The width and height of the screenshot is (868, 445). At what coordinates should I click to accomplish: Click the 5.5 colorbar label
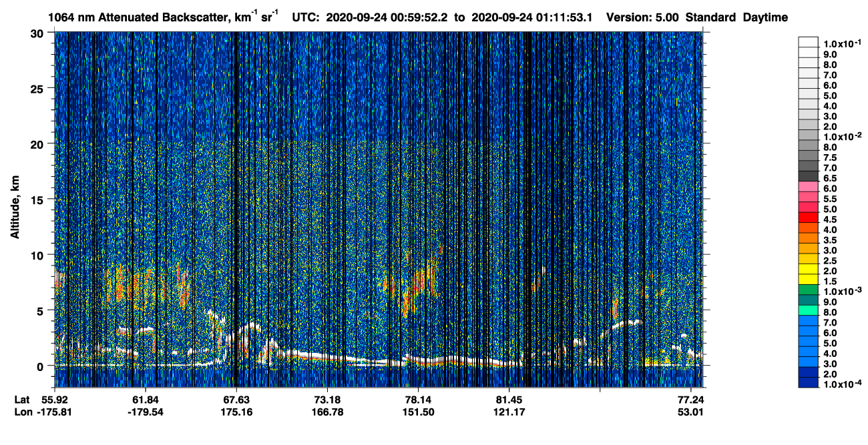[831, 199]
